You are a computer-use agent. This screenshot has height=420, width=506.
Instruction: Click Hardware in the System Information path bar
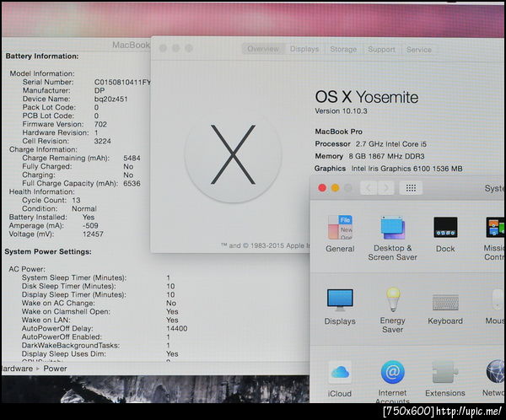click(17, 369)
